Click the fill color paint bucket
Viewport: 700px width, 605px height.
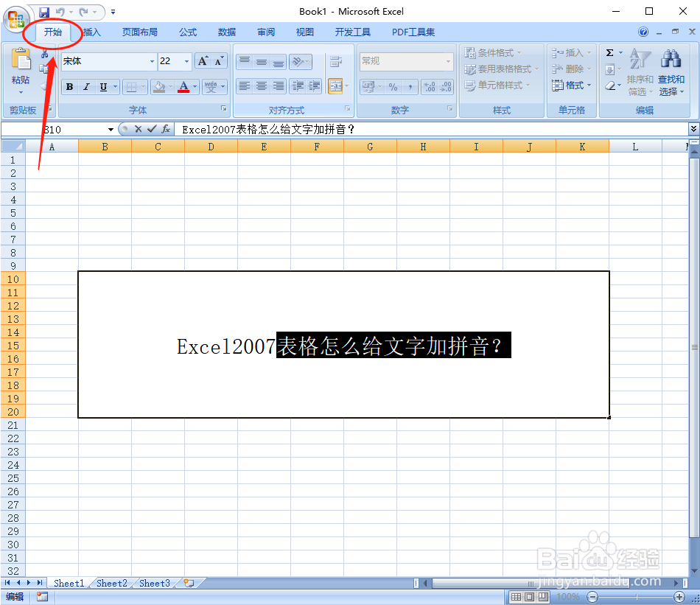[159, 86]
